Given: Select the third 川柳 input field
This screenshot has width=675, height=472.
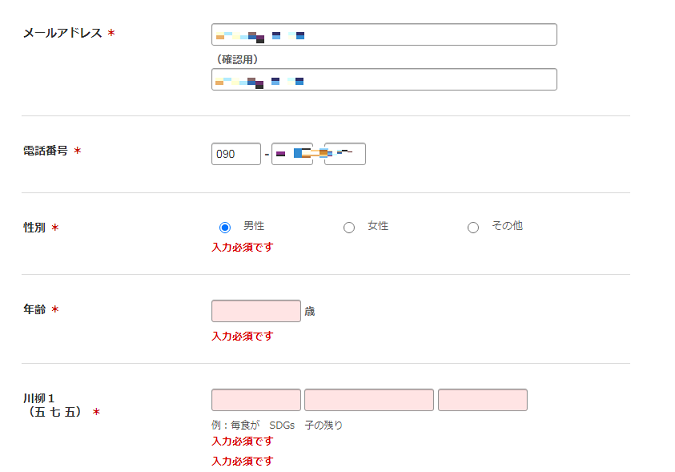Looking at the screenshot, I should click(x=482, y=400).
